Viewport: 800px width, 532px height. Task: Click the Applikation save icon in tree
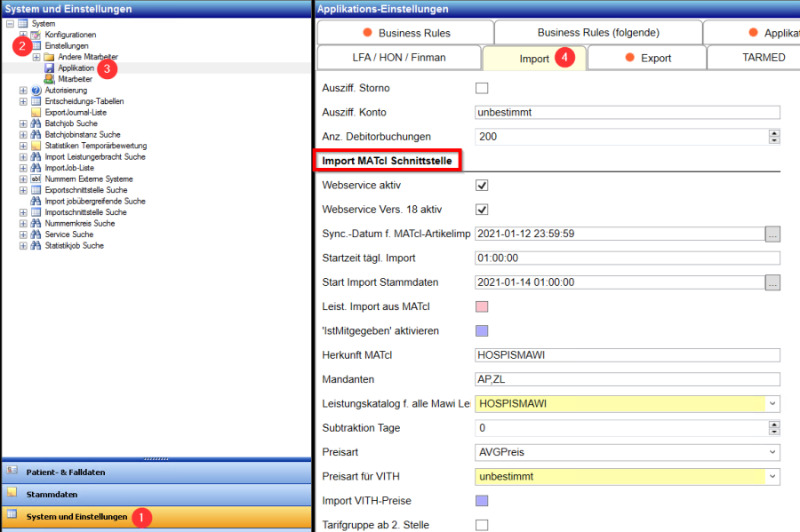click(49, 67)
